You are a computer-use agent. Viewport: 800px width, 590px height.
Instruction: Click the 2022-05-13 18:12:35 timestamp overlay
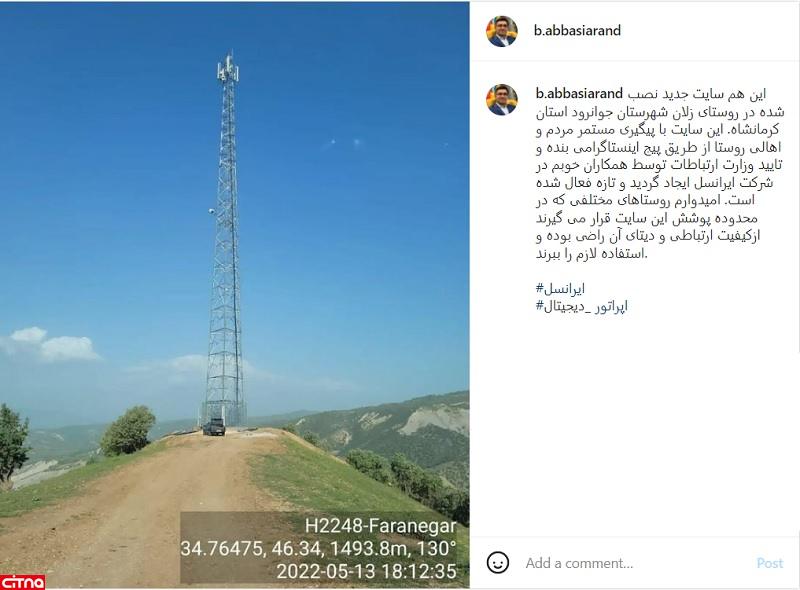366,571
